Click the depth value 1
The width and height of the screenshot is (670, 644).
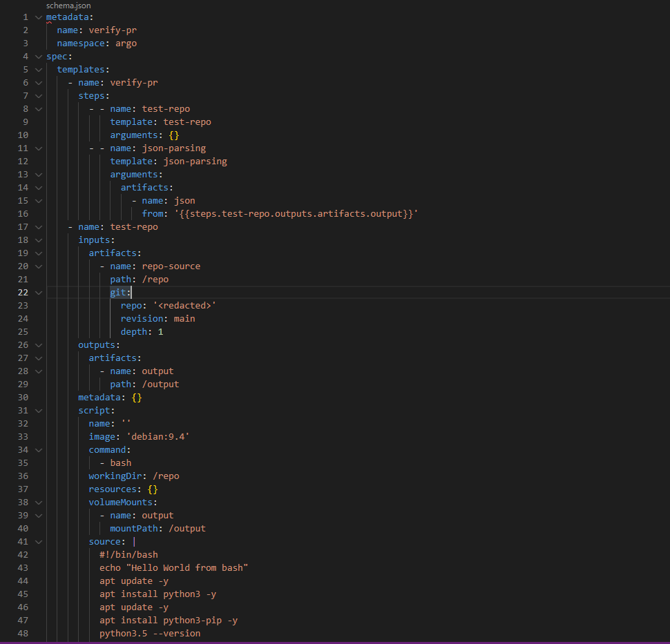coord(161,332)
